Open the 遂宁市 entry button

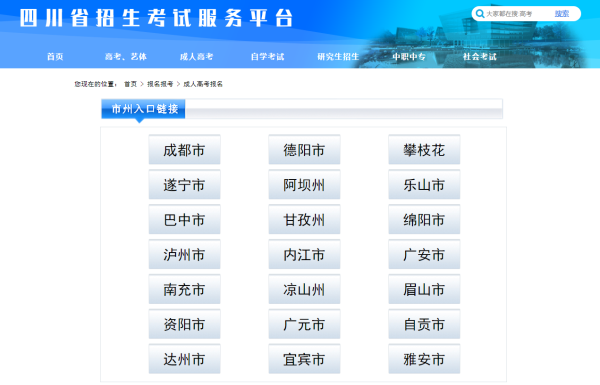pyautogui.click(x=184, y=184)
